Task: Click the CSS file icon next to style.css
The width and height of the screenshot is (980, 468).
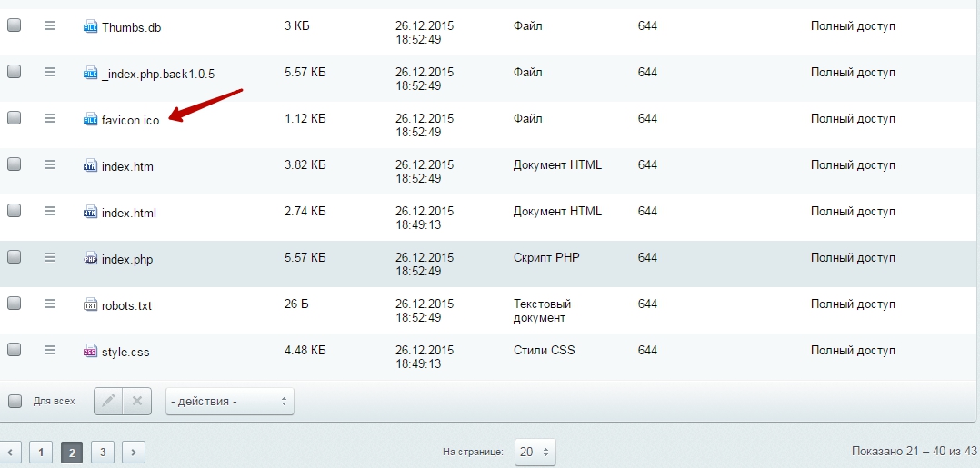Action: pyautogui.click(x=90, y=351)
